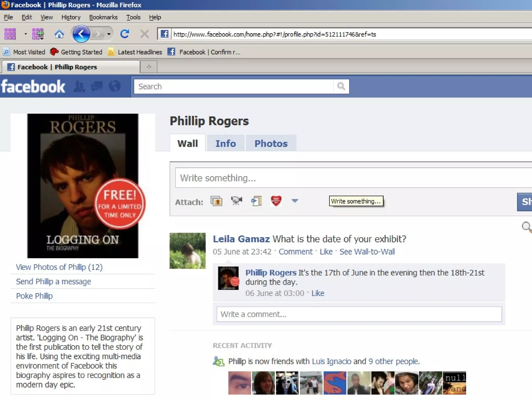Open the back/forward history dropdown arrow

pyautogui.click(x=109, y=34)
